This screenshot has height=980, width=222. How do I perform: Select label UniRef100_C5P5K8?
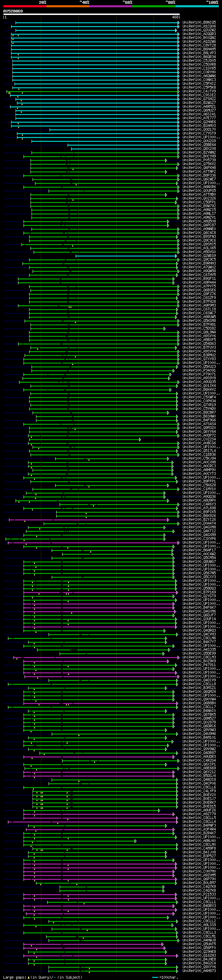pyautogui.click(x=199, y=88)
